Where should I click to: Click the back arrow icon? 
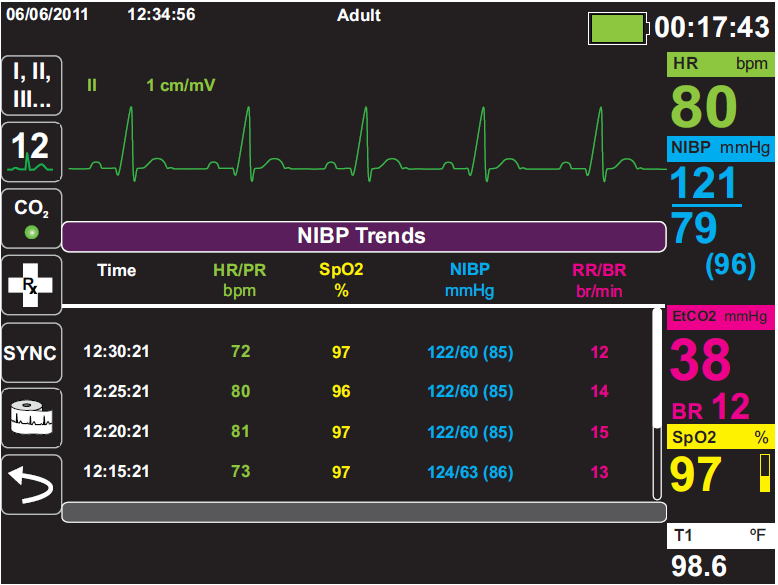[32, 485]
